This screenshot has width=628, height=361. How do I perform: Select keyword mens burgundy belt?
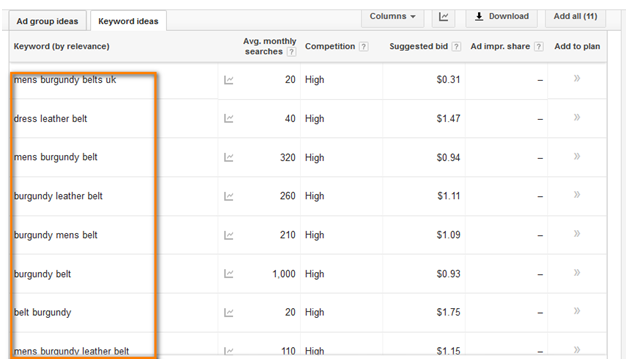click(56, 157)
